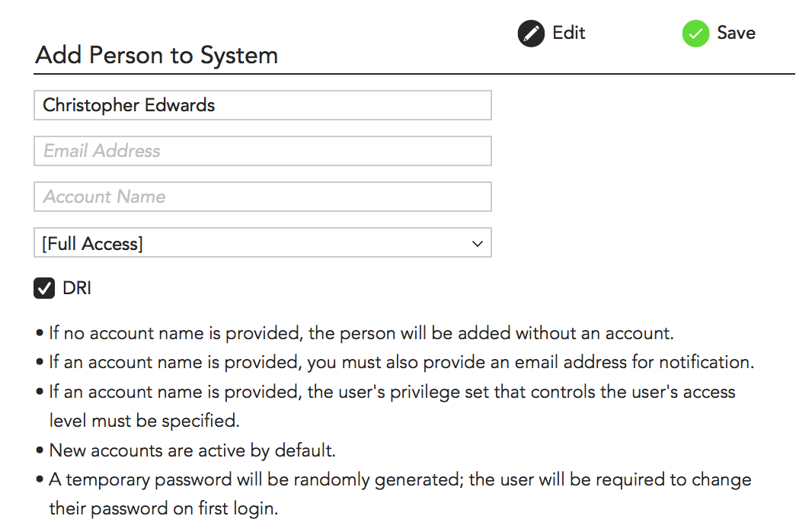The width and height of the screenshot is (812, 532).
Task: Focus the Christopher Edwards name field
Action: tap(262, 105)
